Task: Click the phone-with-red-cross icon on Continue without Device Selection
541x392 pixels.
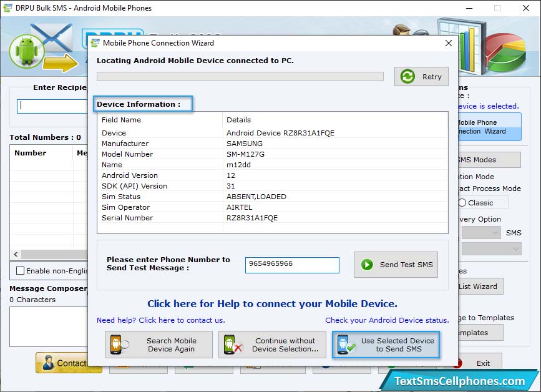Action: pos(233,345)
